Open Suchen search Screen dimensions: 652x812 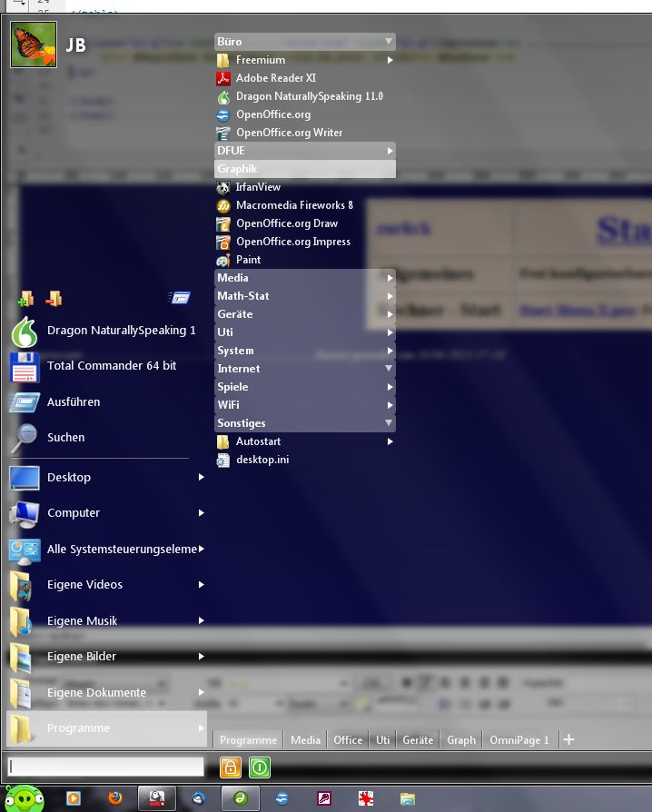[x=104, y=438]
